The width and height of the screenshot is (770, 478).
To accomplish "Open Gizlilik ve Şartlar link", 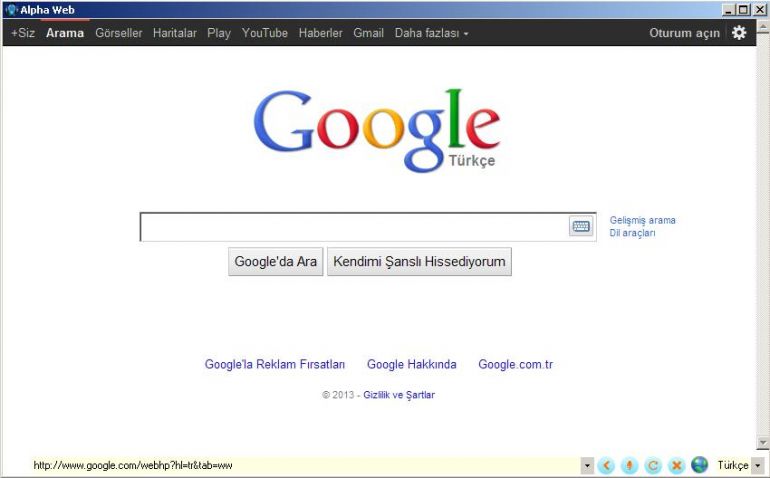I will coord(399,394).
